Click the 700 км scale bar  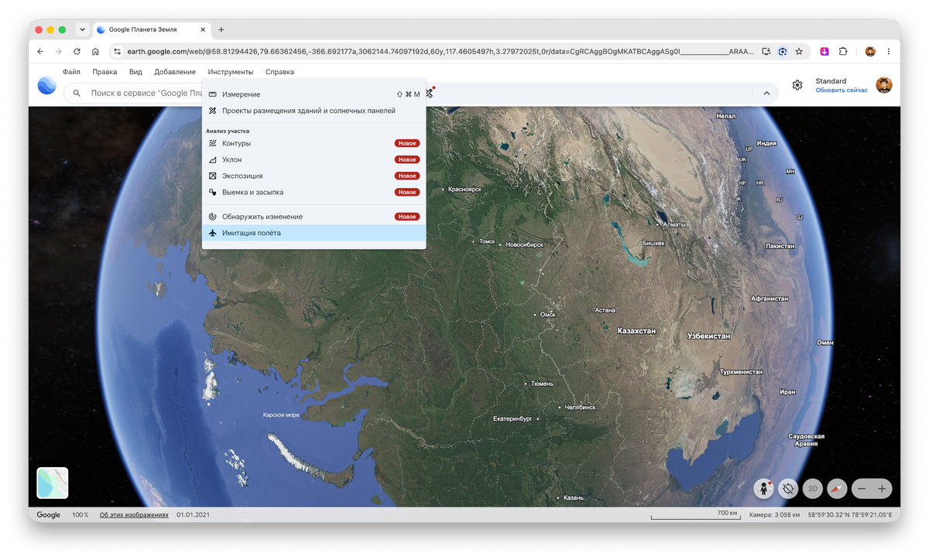point(694,515)
